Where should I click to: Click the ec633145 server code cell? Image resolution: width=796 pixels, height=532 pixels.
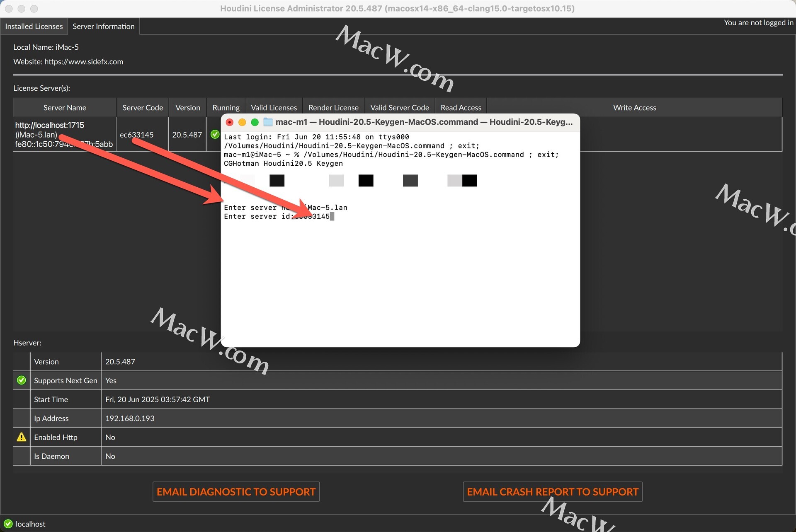click(x=137, y=135)
